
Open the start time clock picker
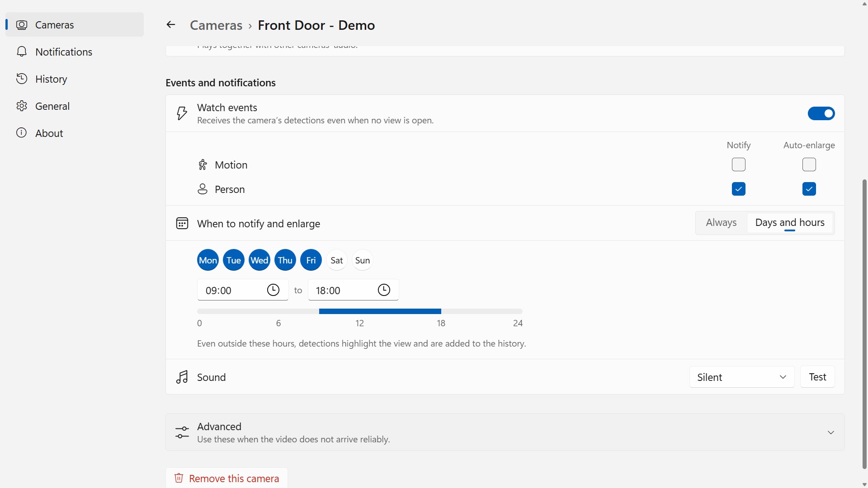(273, 290)
